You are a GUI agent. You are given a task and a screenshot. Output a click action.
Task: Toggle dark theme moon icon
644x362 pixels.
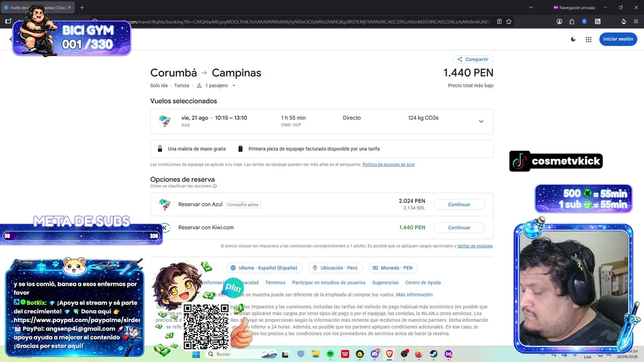573,39
